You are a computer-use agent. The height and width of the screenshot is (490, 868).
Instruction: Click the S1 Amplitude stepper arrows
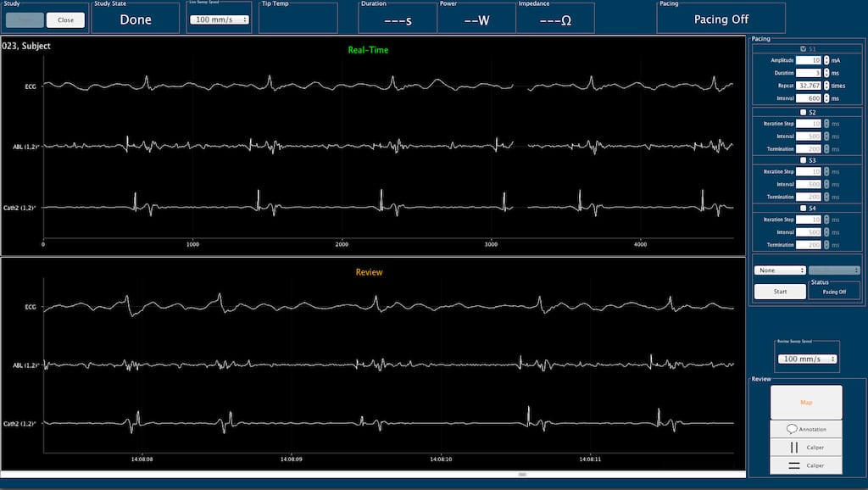click(x=826, y=60)
